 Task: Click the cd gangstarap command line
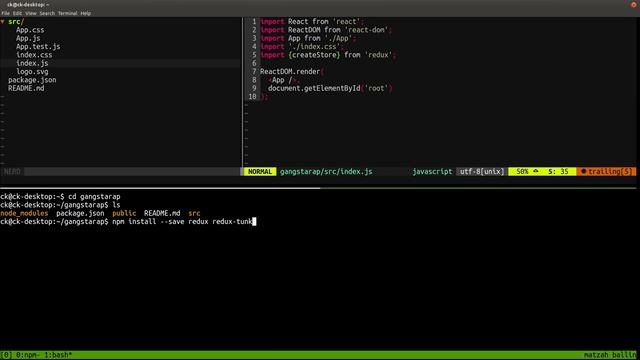[94, 196]
